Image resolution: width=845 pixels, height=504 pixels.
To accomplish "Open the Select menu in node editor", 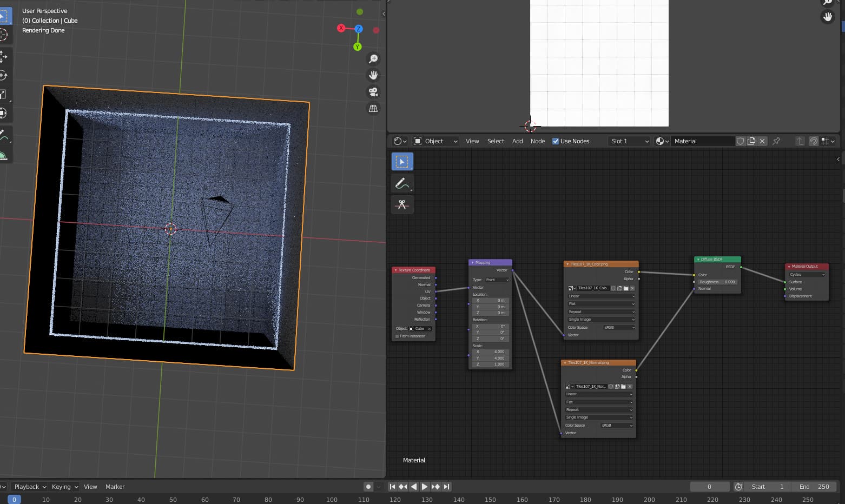I will click(496, 141).
